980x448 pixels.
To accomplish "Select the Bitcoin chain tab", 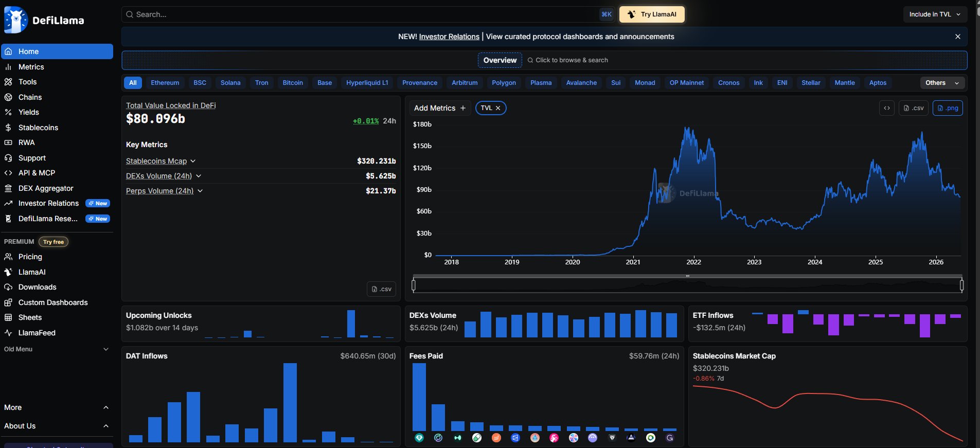I will click(293, 83).
